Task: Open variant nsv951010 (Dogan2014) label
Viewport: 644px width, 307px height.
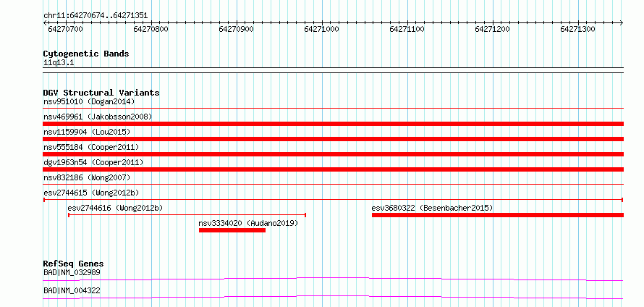Action: (x=89, y=101)
